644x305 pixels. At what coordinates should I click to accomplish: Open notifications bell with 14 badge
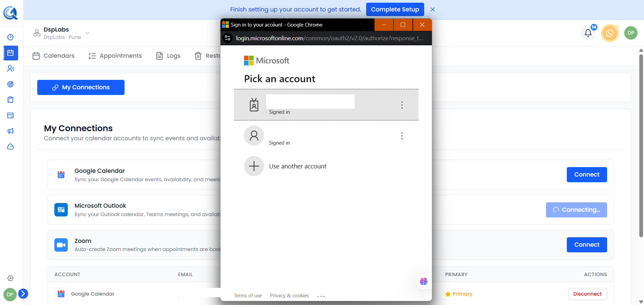coord(588,33)
